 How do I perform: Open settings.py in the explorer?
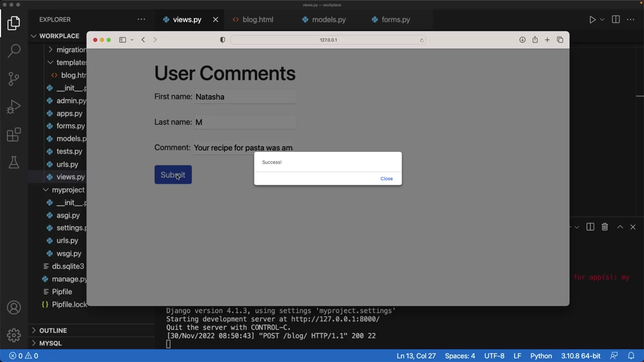coord(71,228)
